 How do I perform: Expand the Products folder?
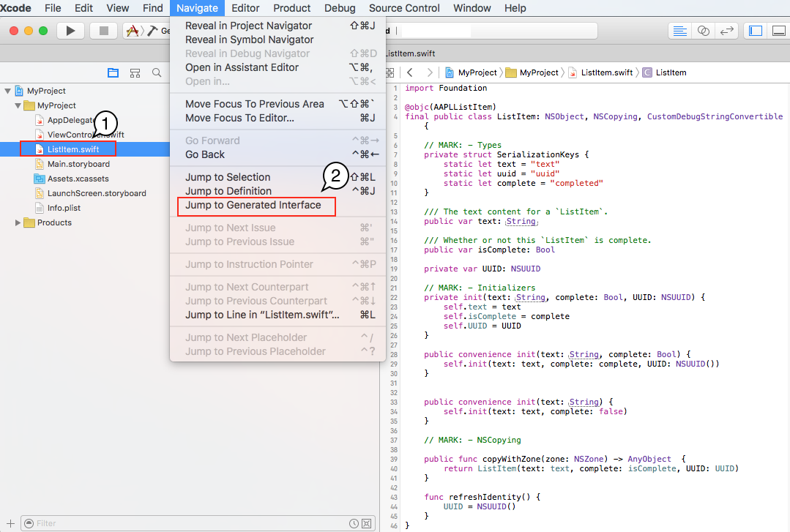[x=18, y=222]
